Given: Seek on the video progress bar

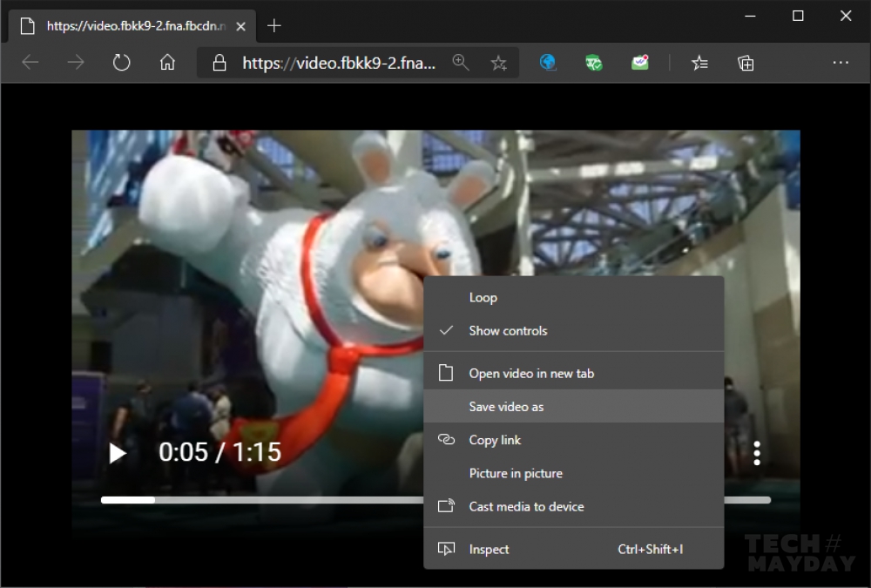Looking at the screenshot, I should tap(435, 500).
